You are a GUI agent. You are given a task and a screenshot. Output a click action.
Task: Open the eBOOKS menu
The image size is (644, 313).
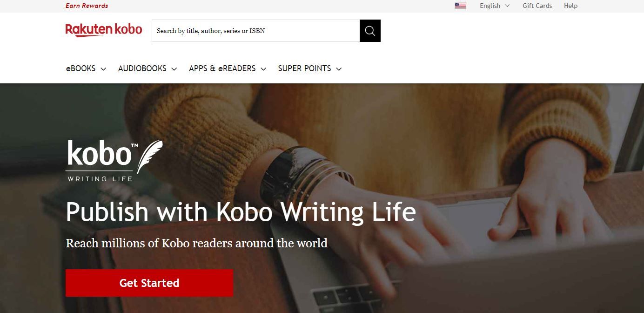tap(86, 68)
